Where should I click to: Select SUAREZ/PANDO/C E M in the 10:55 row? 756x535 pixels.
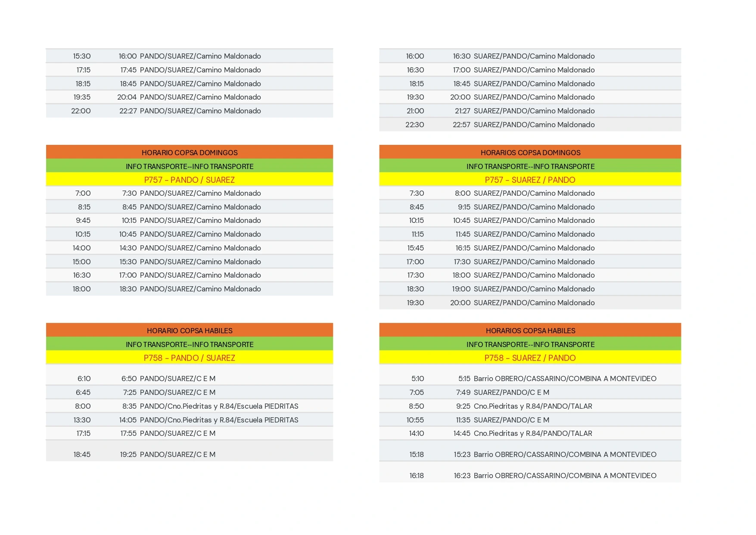(x=511, y=420)
